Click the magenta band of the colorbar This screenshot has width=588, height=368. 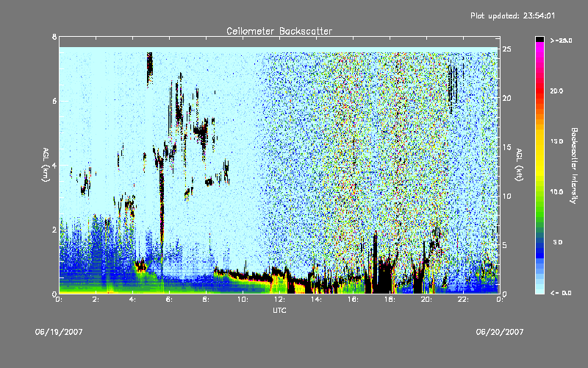539,47
